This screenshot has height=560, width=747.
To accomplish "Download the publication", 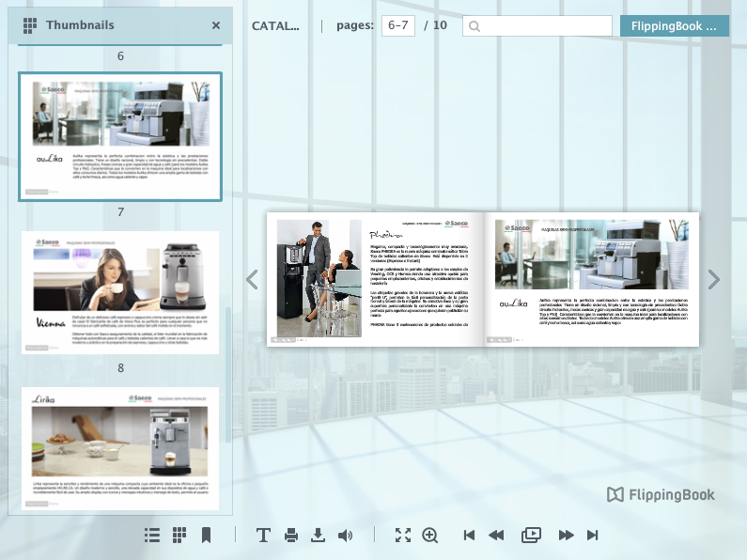I will click(x=319, y=535).
